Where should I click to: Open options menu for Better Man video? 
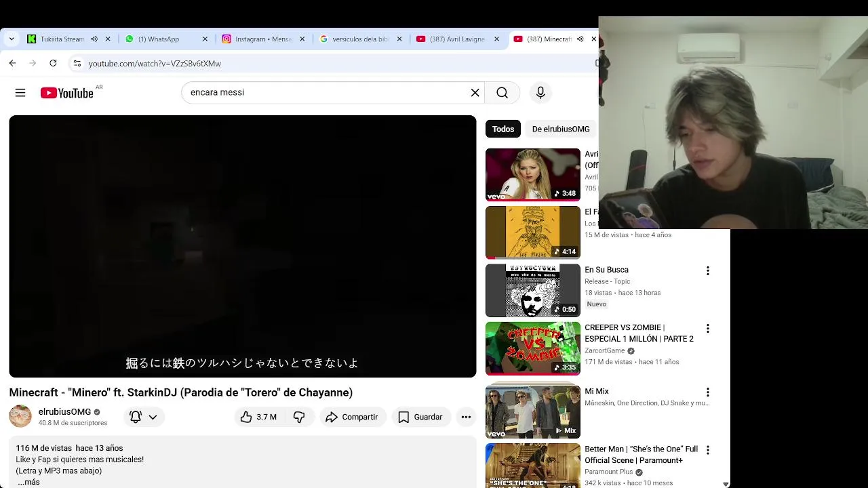point(707,450)
